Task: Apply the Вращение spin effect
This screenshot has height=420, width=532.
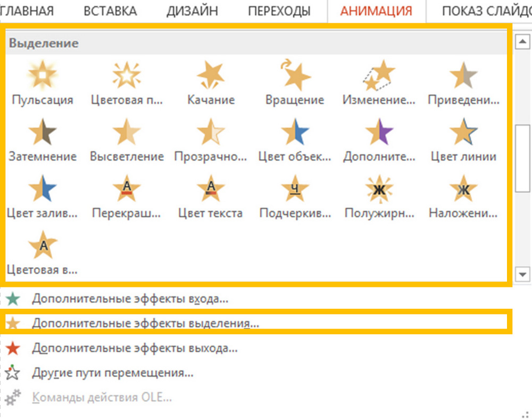Action: 295,84
